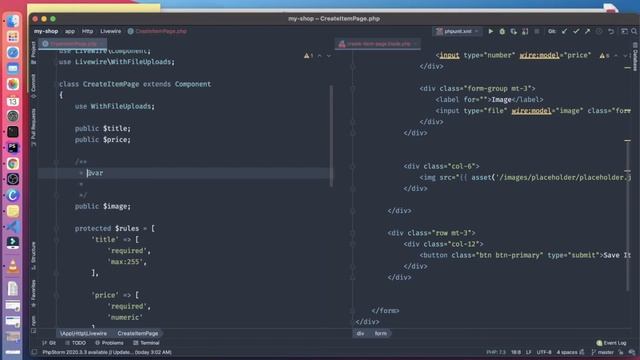The image size is (640, 360).
Task: Change UTF-8 file encoding
Action: [x=544, y=352]
